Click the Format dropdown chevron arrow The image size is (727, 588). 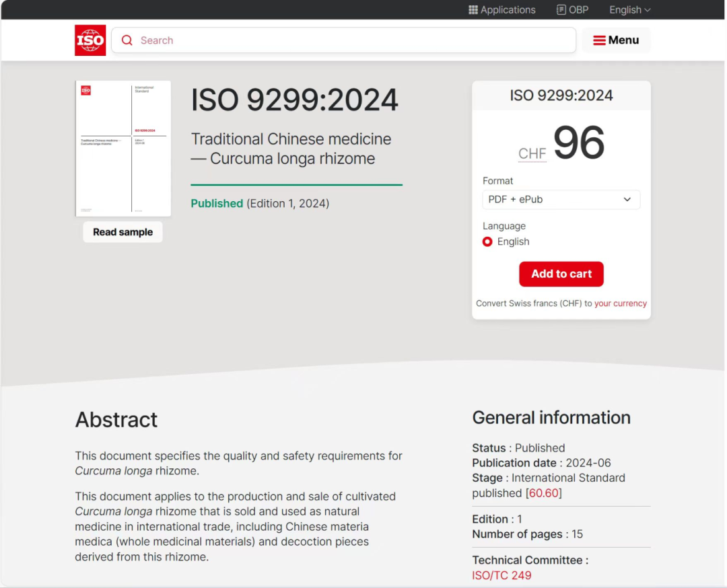(627, 200)
